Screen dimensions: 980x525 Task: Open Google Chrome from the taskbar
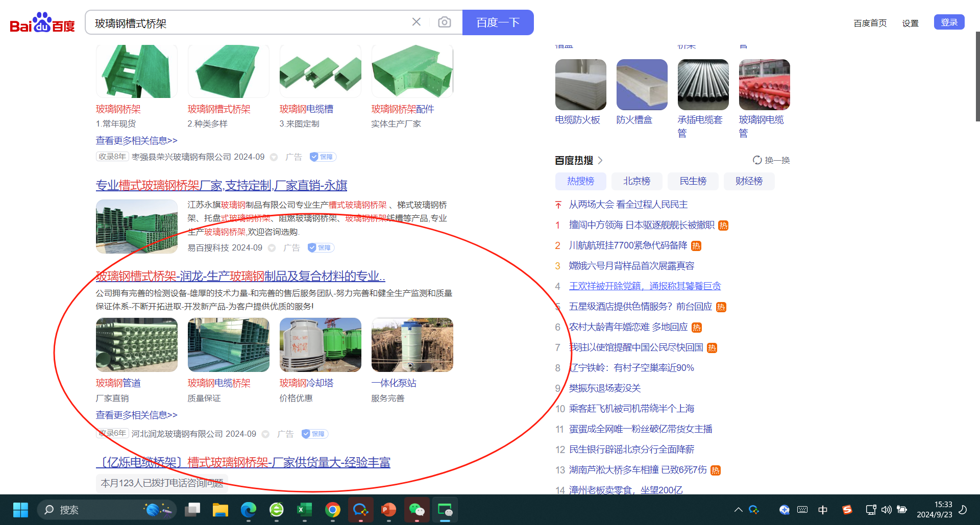pos(333,510)
